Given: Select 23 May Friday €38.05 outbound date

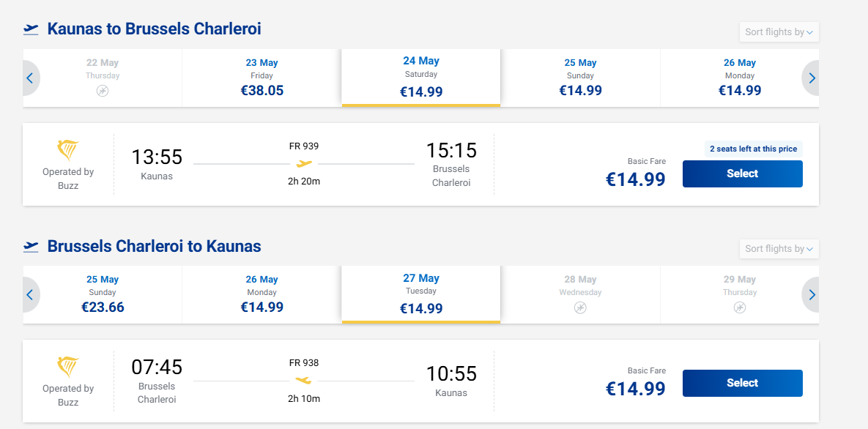Looking at the screenshot, I should pos(261,78).
